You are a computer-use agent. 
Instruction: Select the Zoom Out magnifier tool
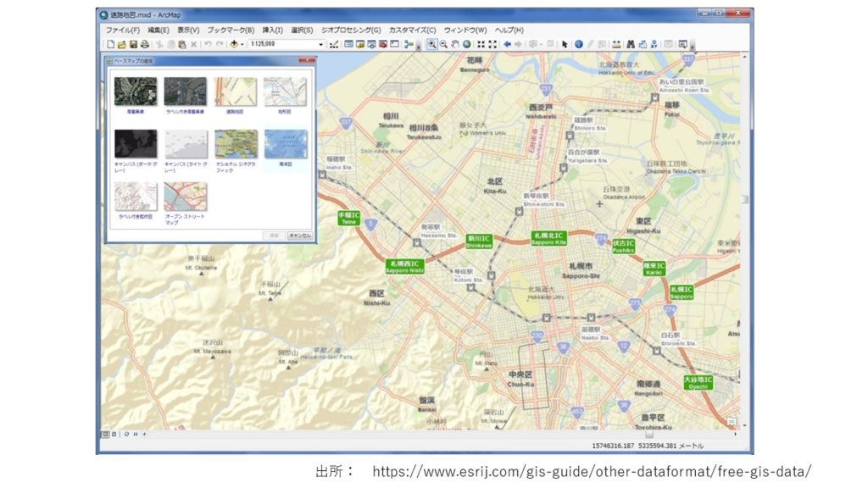pos(443,44)
